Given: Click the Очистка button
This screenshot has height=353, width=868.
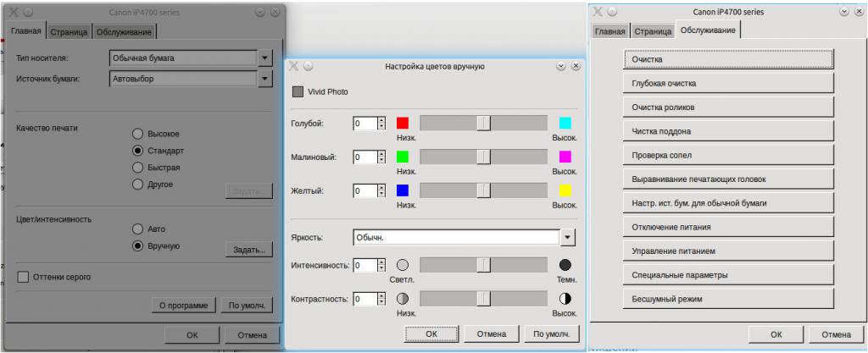Looking at the screenshot, I should pyautogui.click(x=728, y=59).
